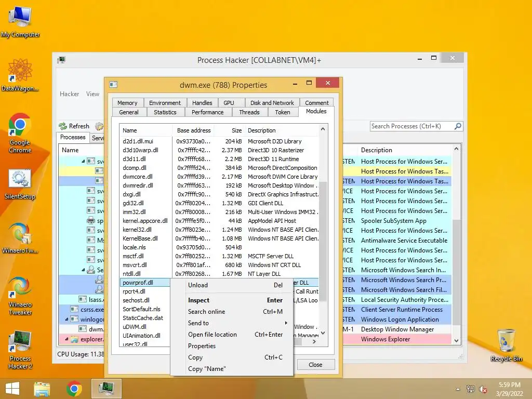Select the csrss.exe process row
532x399 pixels.
(82, 310)
